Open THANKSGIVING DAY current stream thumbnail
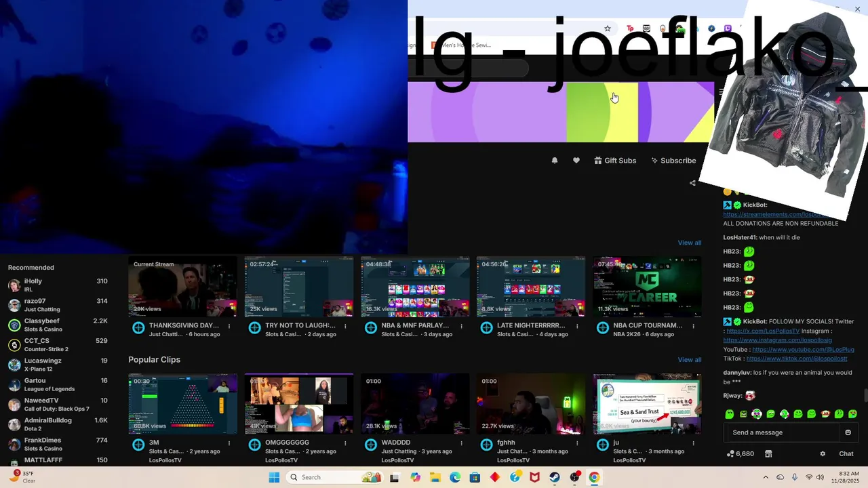Viewport: 868px width, 488px height. pyautogui.click(x=183, y=287)
